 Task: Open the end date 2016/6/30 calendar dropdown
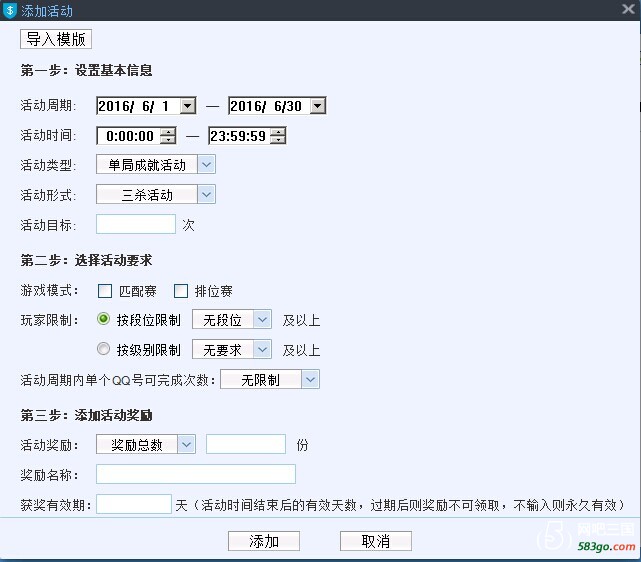(317, 106)
